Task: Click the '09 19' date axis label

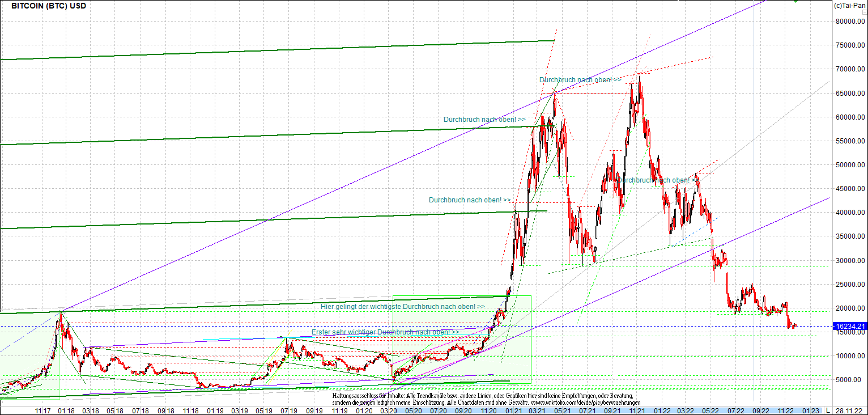Action: click(x=315, y=410)
